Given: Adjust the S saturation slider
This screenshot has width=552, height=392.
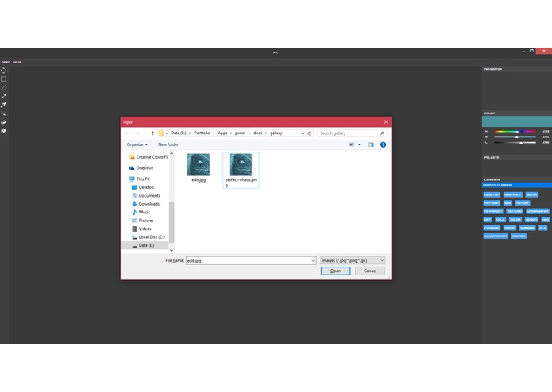Looking at the screenshot, I should tap(515, 137).
